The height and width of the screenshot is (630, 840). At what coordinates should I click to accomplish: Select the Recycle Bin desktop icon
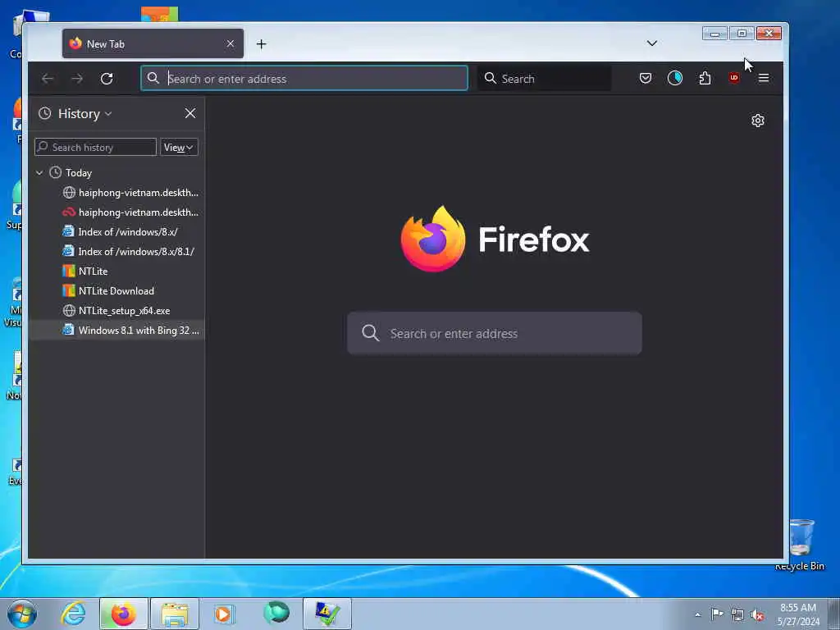[x=801, y=544]
